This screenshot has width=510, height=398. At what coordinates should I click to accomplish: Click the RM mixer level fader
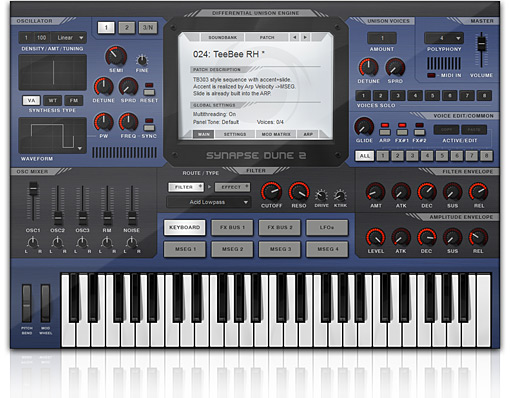pos(107,217)
